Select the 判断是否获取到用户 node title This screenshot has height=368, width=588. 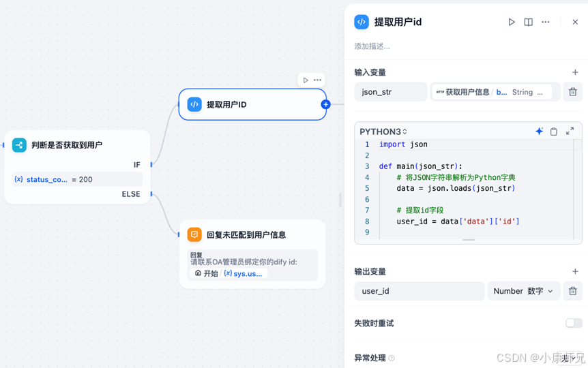pos(67,145)
